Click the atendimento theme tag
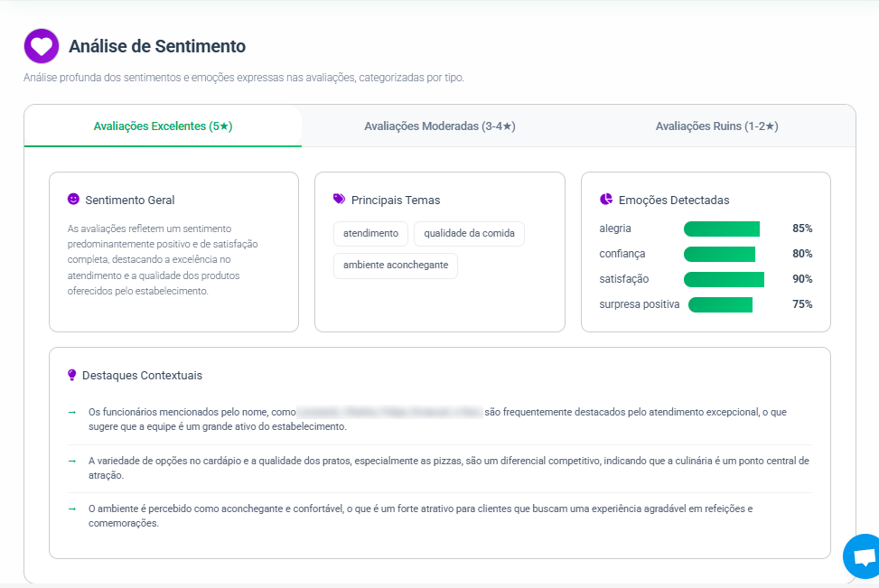This screenshot has height=588, width=879. pyautogui.click(x=370, y=234)
